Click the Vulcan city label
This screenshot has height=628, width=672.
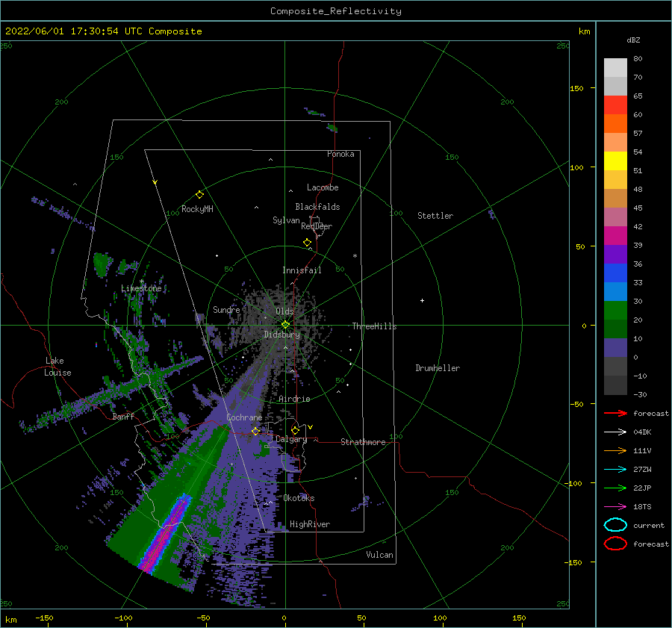[x=380, y=555]
